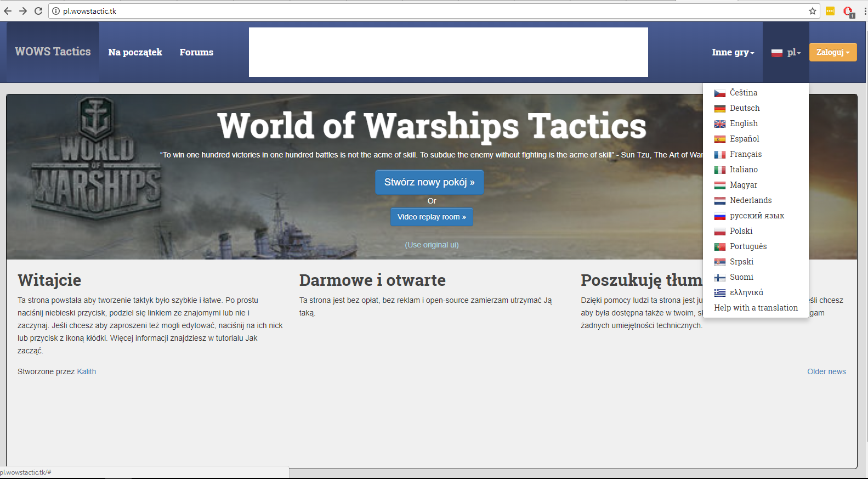The height and width of the screenshot is (479, 868).
Task: Open the Video replay room
Action: click(432, 217)
